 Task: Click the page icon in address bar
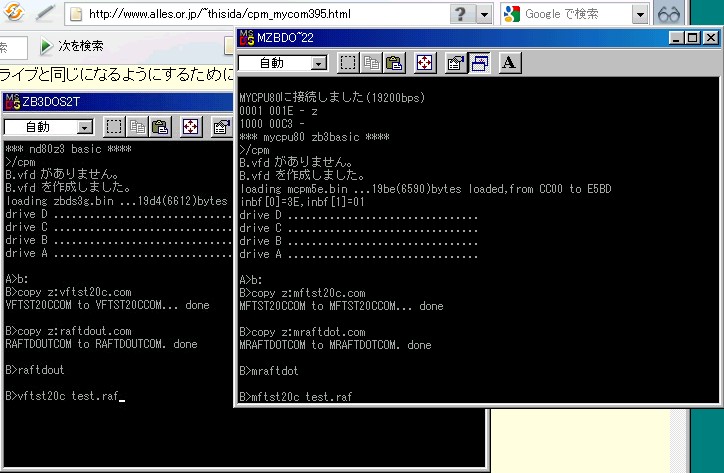point(76,14)
